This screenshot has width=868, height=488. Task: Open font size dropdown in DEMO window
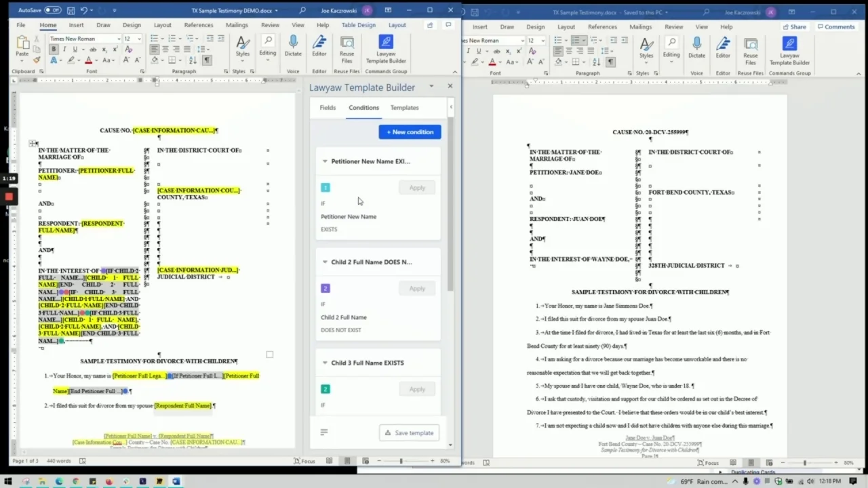pyautogui.click(x=139, y=39)
